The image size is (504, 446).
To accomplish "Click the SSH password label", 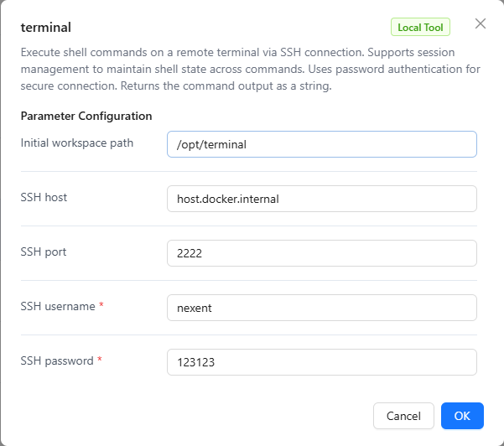I will (57, 361).
